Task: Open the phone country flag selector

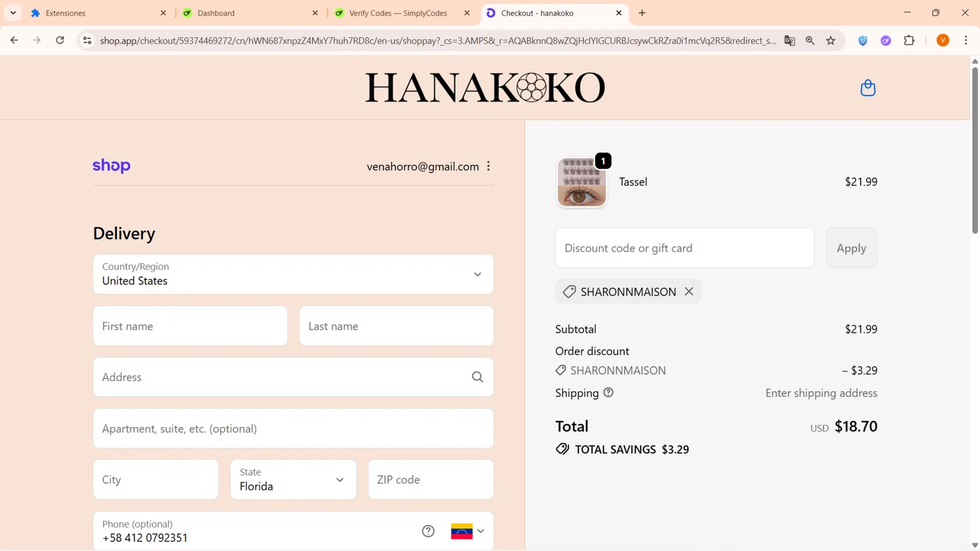Action: click(468, 531)
